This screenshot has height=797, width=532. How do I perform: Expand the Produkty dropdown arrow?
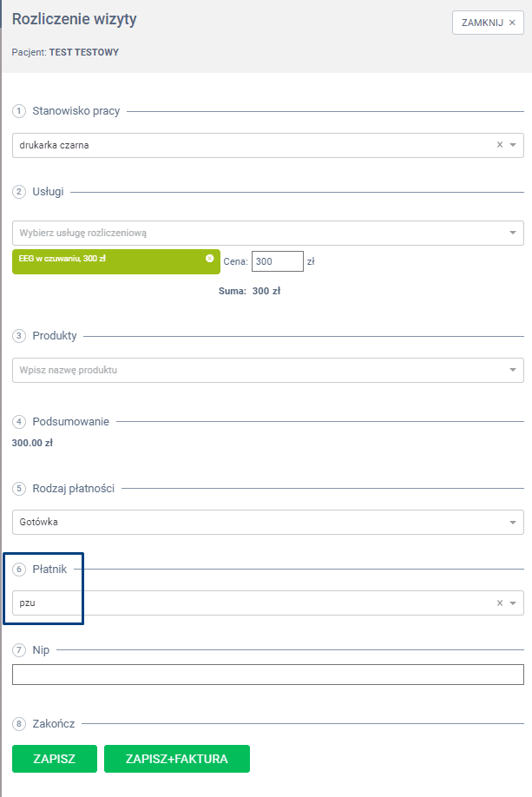(x=513, y=370)
